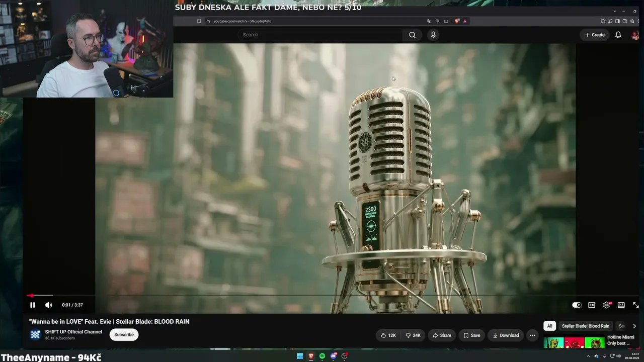644x362 pixels.
Task: Open the Brave Shields lion icon
Action: [x=457, y=21]
